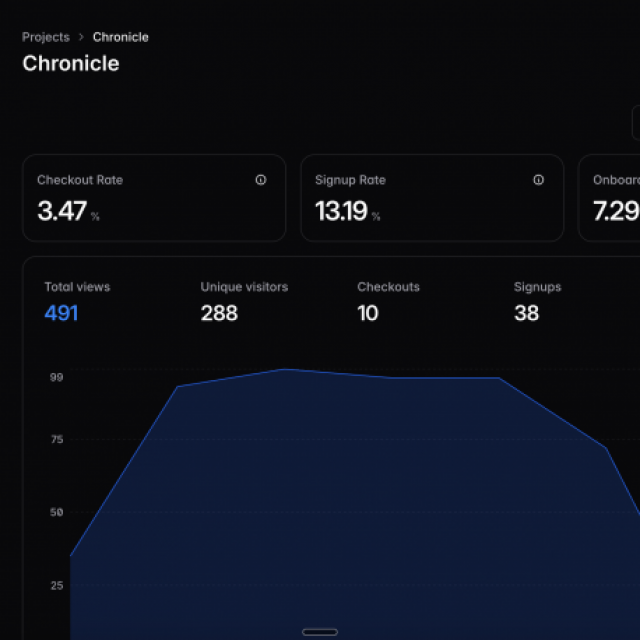Screen dimensions: 640x640
Task: Click the 75 y-axis label
Action: tap(57, 440)
